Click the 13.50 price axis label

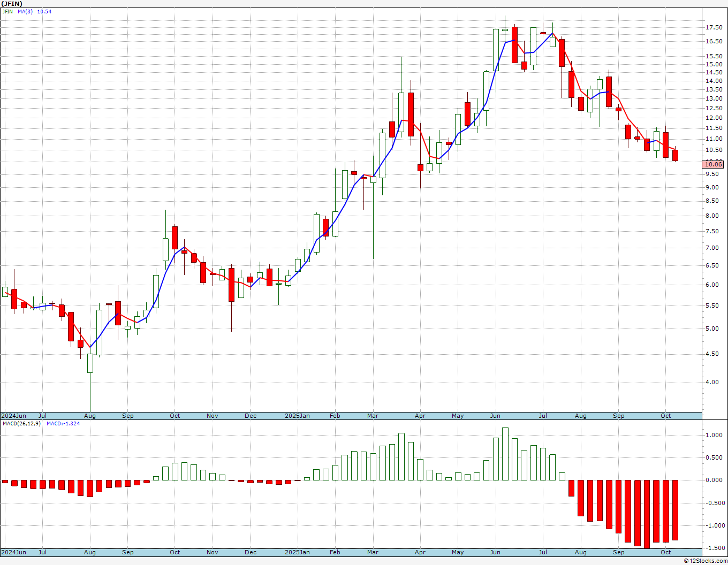tap(714, 89)
